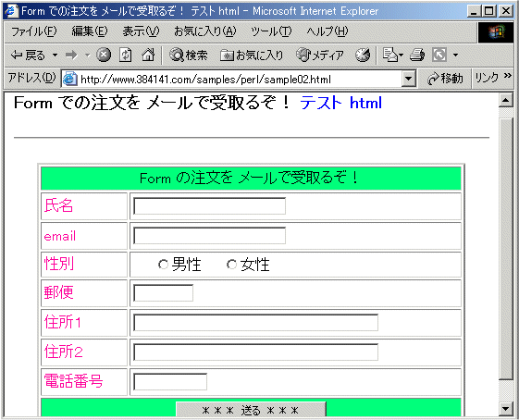The height and width of the screenshot is (420, 519).
Task: Click the vertical scrollbar down arrow
Action: tap(505, 408)
